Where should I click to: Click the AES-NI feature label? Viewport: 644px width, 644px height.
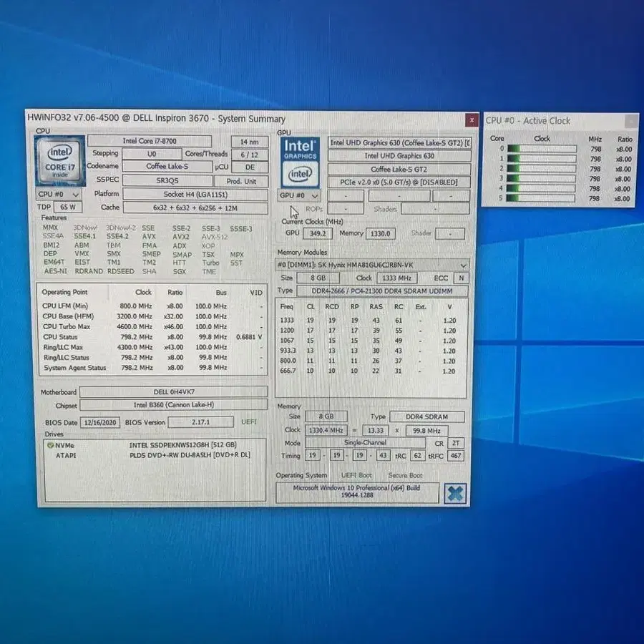55,271
